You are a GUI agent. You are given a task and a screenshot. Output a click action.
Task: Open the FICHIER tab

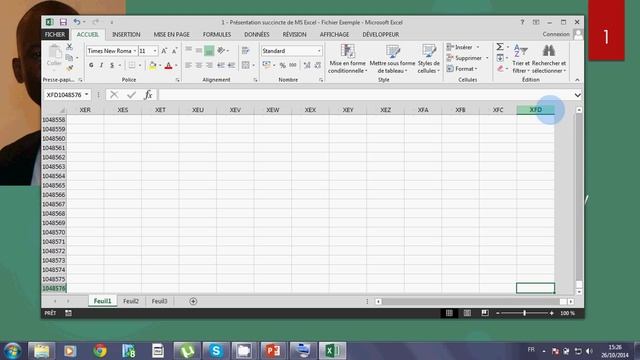[55, 35]
